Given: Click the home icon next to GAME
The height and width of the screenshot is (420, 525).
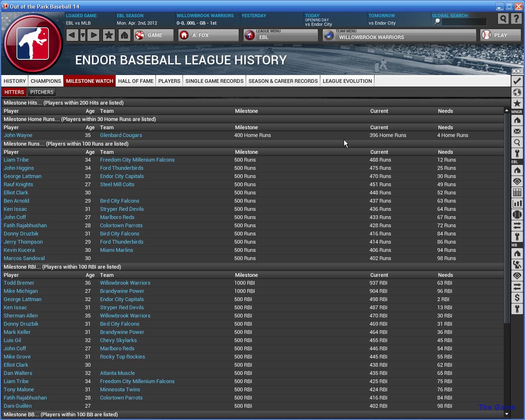Looking at the screenshot, I should click(124, 35).
